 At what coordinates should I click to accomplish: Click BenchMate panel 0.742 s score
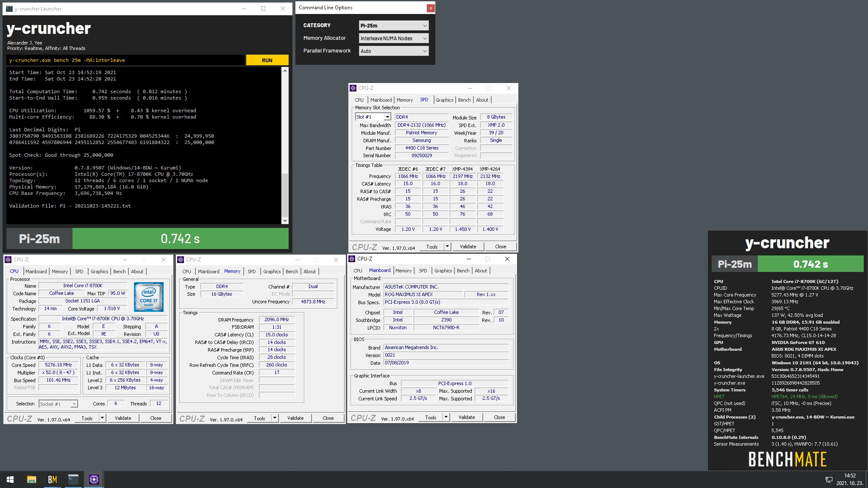click(810, 264)
